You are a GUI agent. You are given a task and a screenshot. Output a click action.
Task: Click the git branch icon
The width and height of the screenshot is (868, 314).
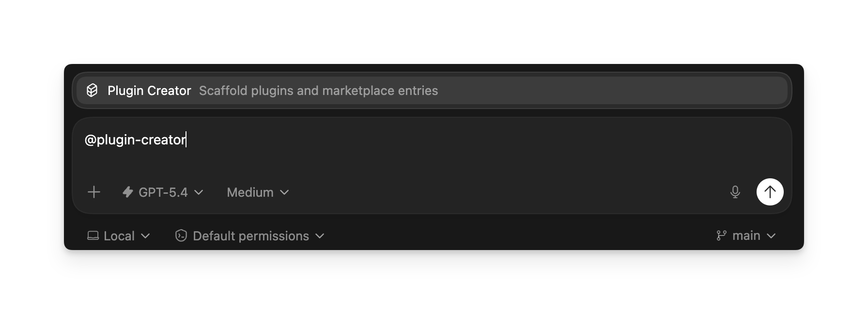click(x=721, y=236)
